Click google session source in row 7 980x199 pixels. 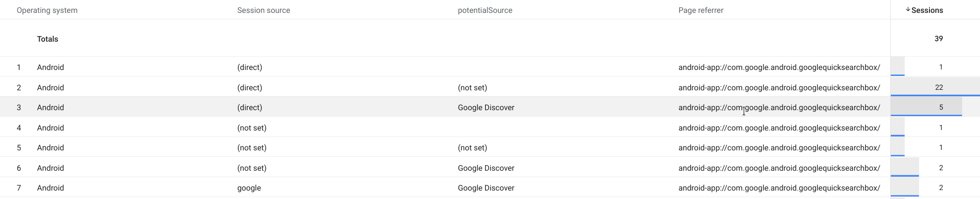[249, 188]
